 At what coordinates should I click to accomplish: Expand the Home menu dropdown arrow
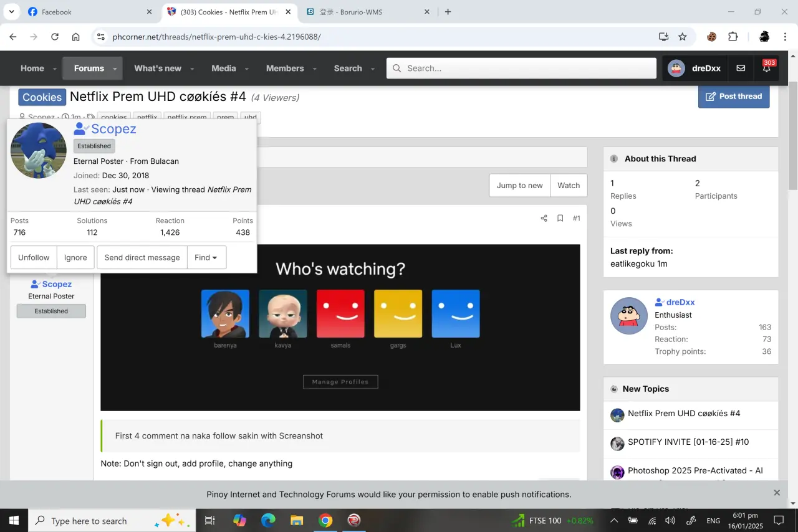coord(55,69)
